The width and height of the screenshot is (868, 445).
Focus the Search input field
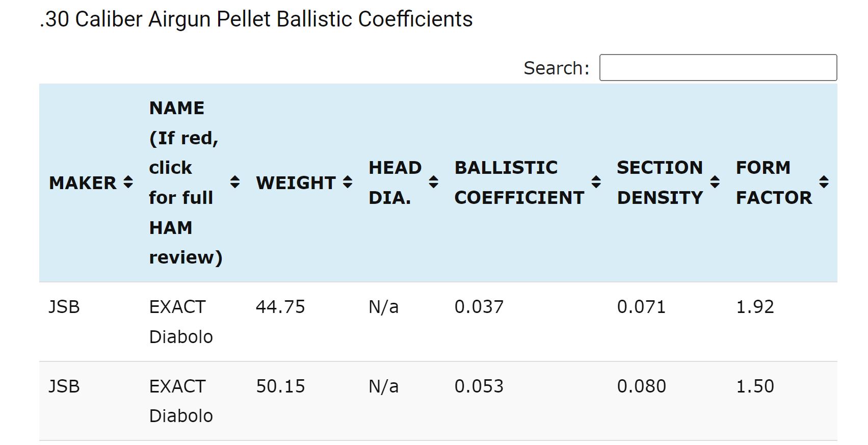coord(718,67)
